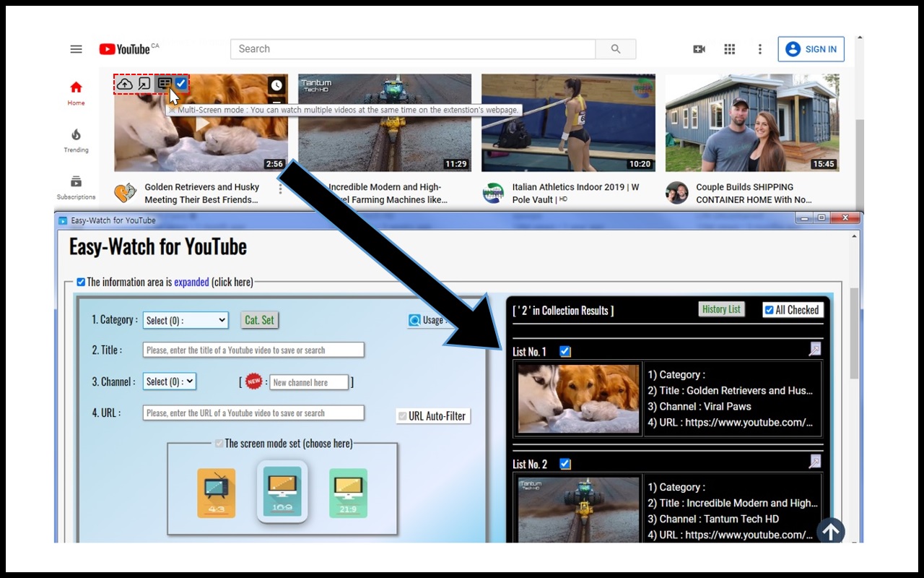Click the couple's channel avatar by Shipping Container
924x578 pixels.
point(676,193)
